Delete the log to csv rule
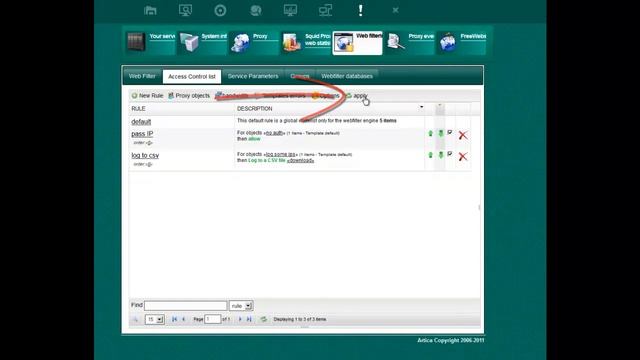Screen dimensions: 640x360 click(x=463, y=156)
